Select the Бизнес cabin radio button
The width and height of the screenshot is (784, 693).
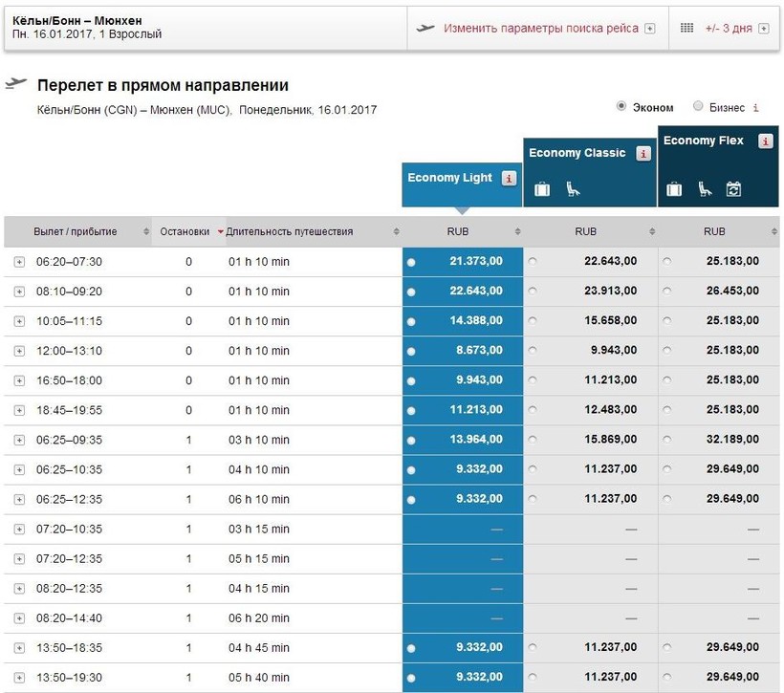[698, 107]
